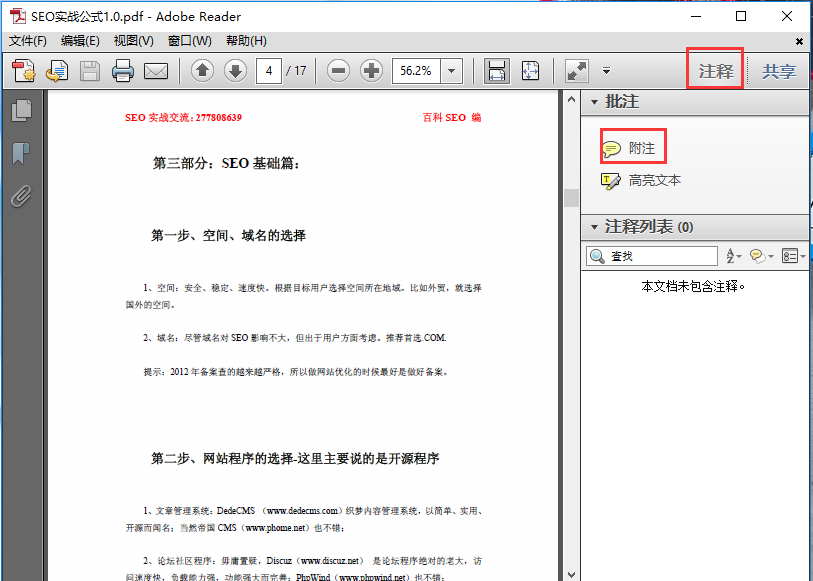
Task: Open the sort comments dropdown
Action: click(735, 256)
